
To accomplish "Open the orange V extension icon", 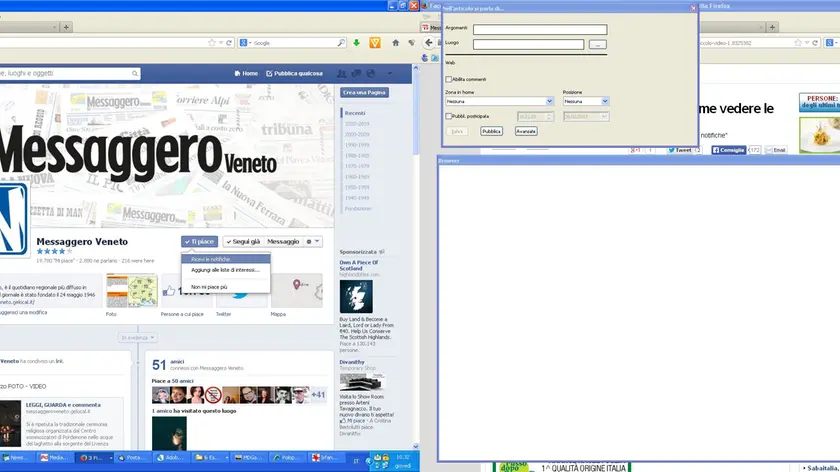I will 375,43.
